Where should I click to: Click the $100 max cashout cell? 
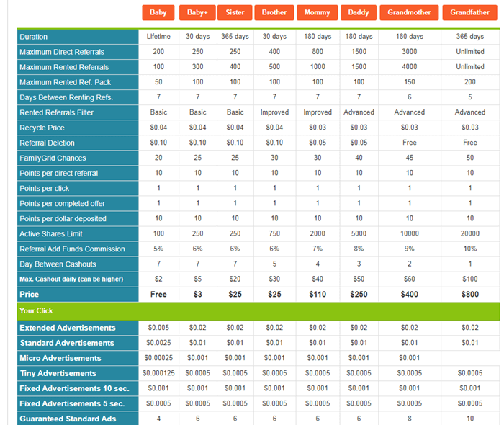(470, 279)
